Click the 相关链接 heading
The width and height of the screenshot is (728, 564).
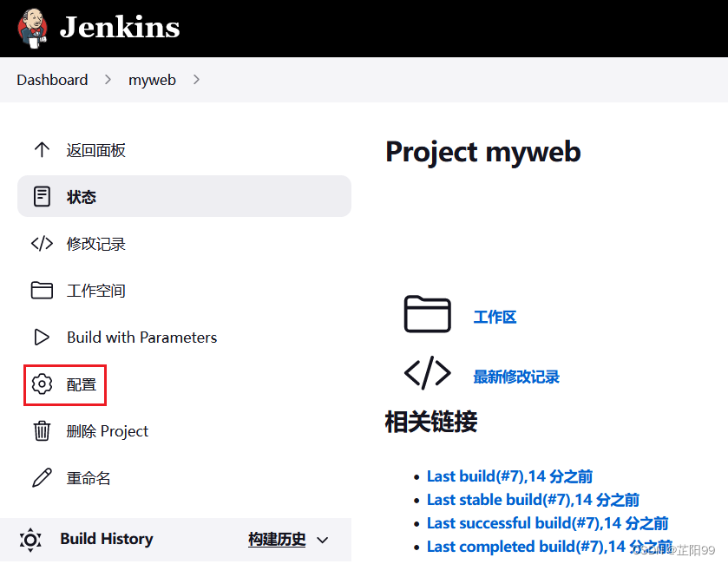pyautogui.click(x=431, y=422)
